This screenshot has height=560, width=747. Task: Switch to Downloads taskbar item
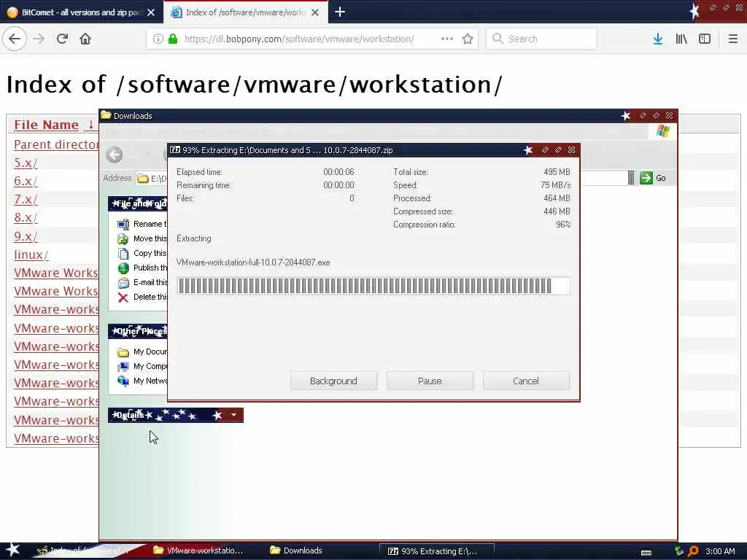click(x=296, y=551)
